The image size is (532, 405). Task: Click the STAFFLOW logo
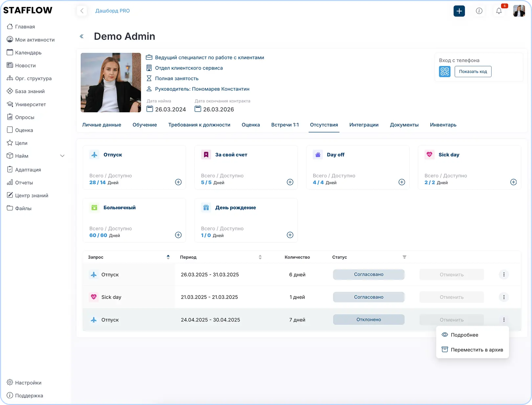click(28, 10)
